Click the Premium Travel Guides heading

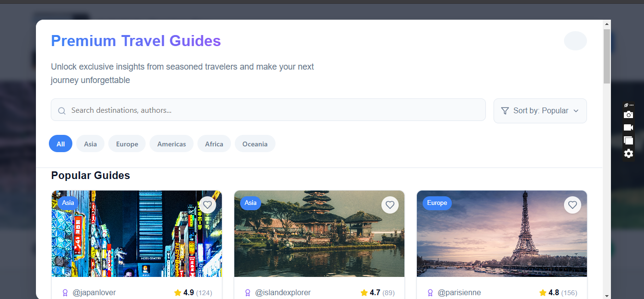[136, 41]
